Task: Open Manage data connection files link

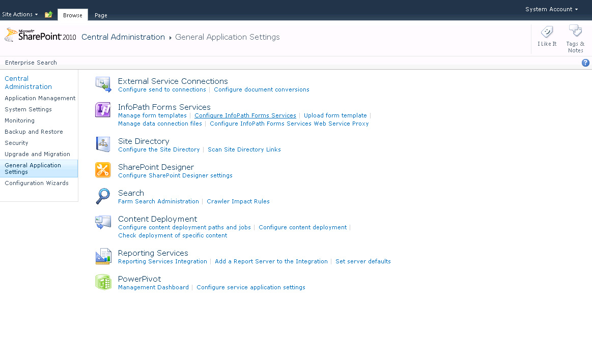Action: point(160,124)
